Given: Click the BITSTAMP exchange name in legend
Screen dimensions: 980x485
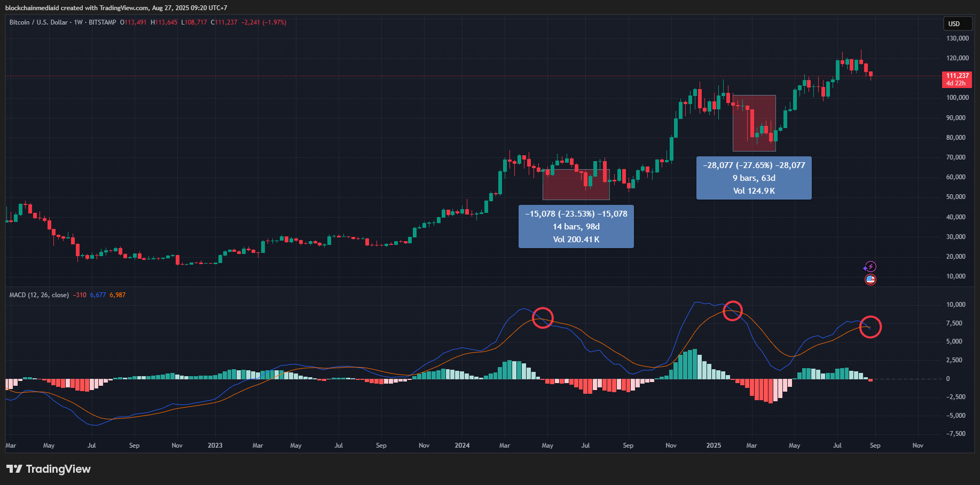Looking at the screenshot, I should click(x=103, y=22).
